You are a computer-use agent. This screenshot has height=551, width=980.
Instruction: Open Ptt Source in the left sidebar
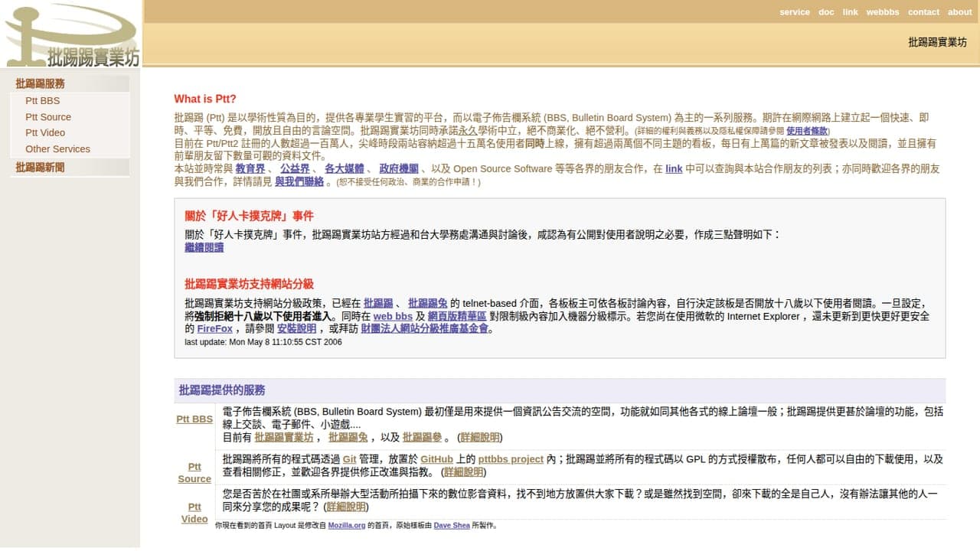(48, 116)
